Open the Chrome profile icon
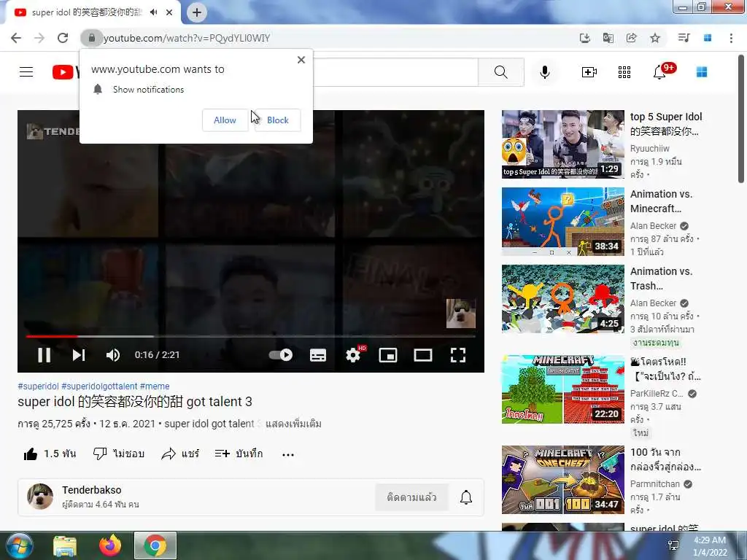Screen dimensions: 747x560 708,38
